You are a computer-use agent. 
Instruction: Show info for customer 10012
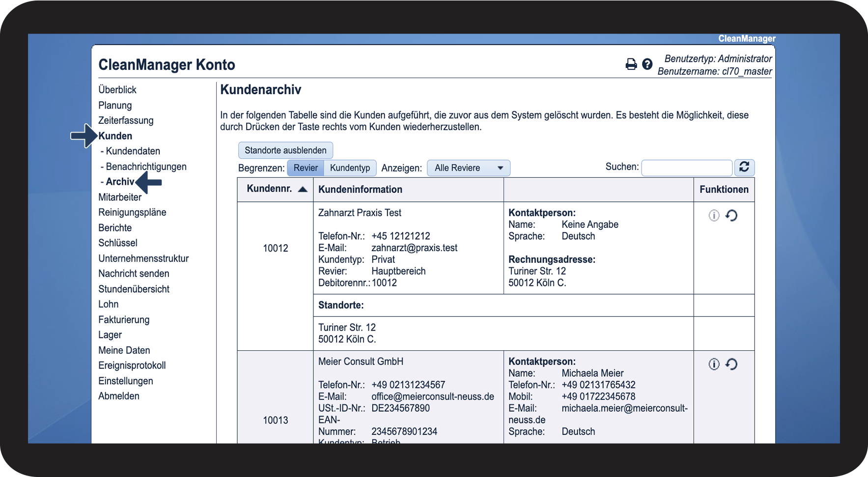(x=714, y=216)
